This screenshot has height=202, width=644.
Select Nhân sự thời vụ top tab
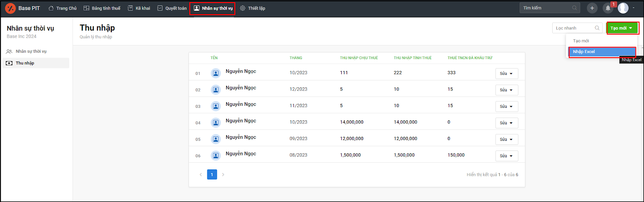[213, 8]
